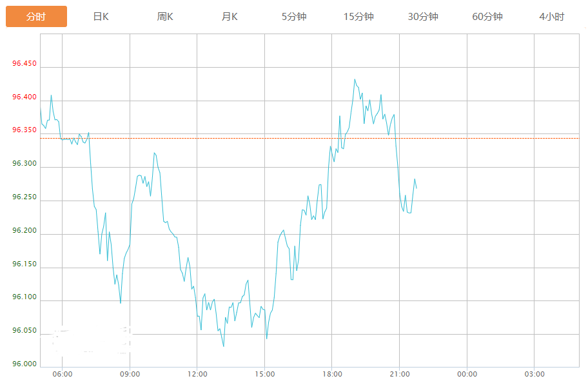The image size is (588, 383).
Task: Select the 4小时 tab
Action: [x=552, y=17]
